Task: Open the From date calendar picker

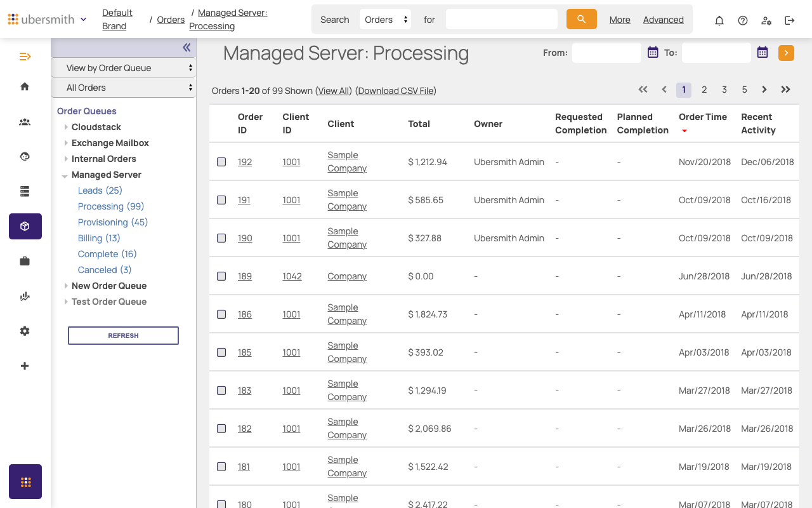Action: point(653,53)
